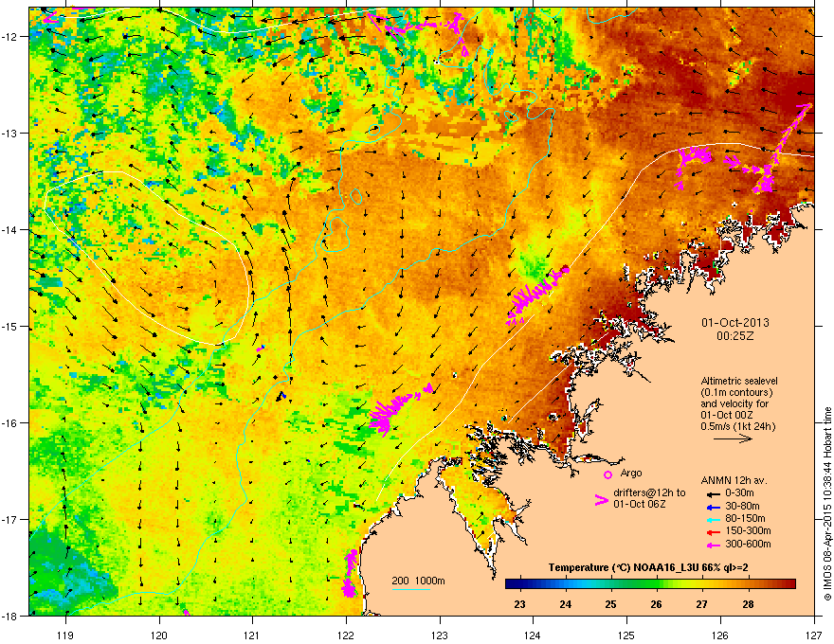The image size is (834, 644).
Task: Click the latitude axis label -14
Action: (x=10, y=229)
